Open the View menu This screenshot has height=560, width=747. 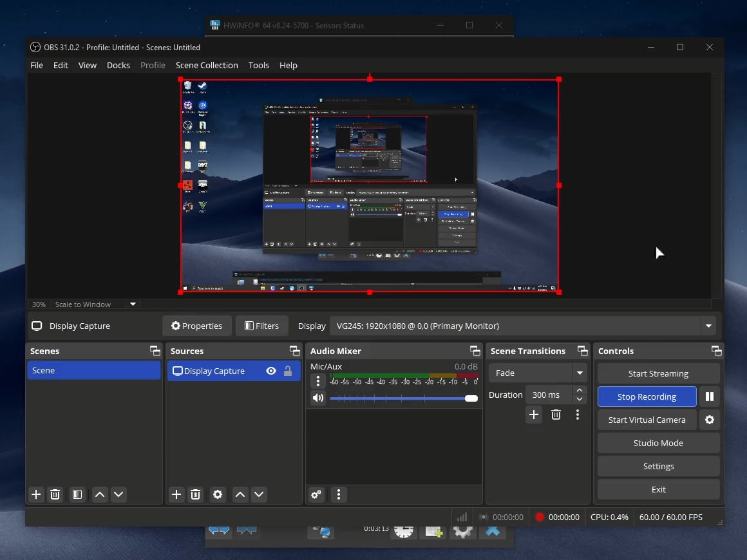coord(87,65)
